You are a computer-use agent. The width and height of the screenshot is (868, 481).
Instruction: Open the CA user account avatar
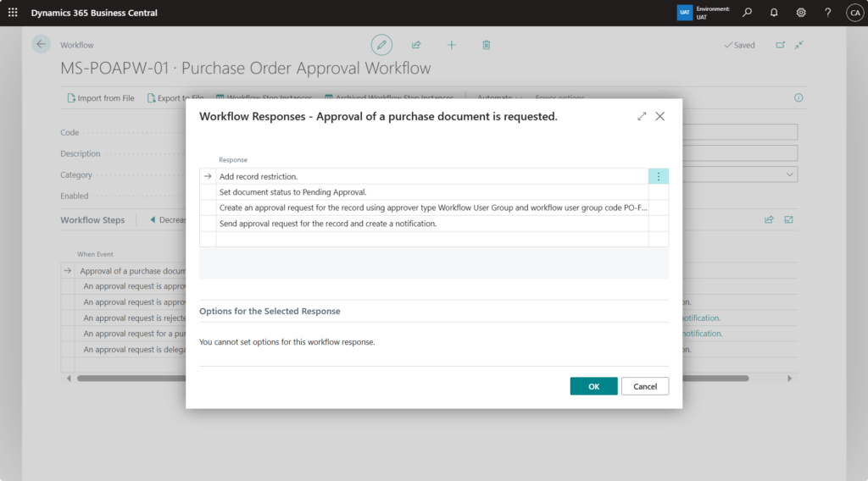[854, 12]
